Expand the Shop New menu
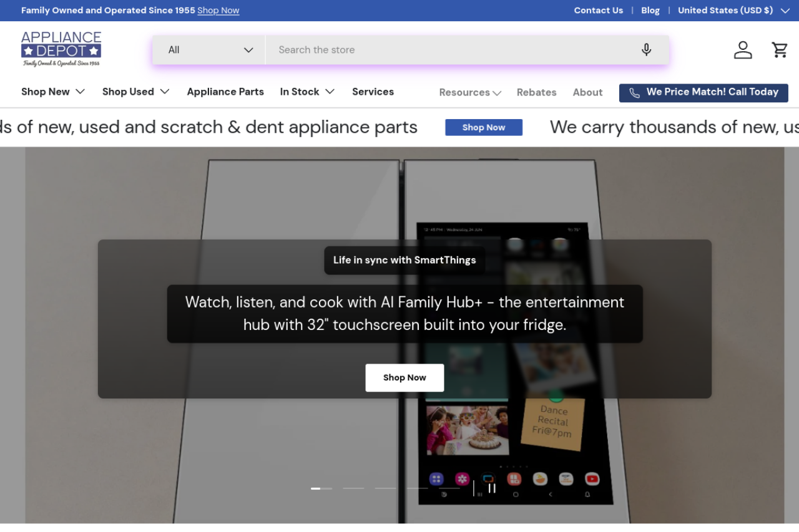Viewport: 799px width, 532px height. tap(53, 92)
